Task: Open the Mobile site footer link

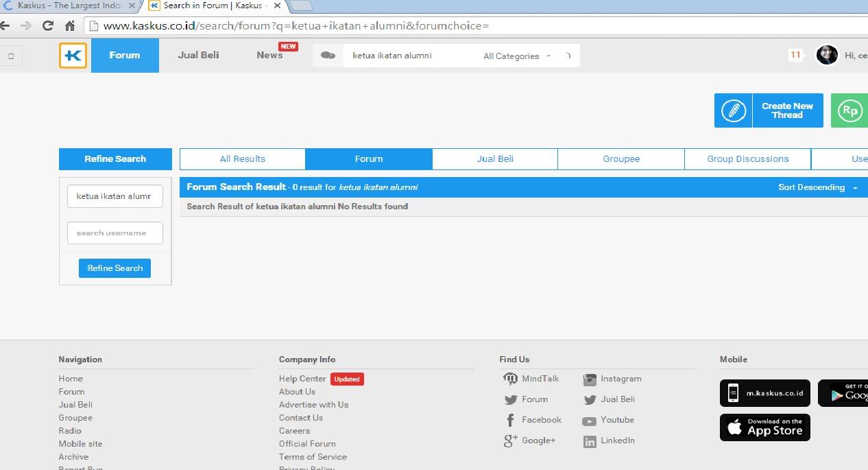Action: tap(80, 444)
